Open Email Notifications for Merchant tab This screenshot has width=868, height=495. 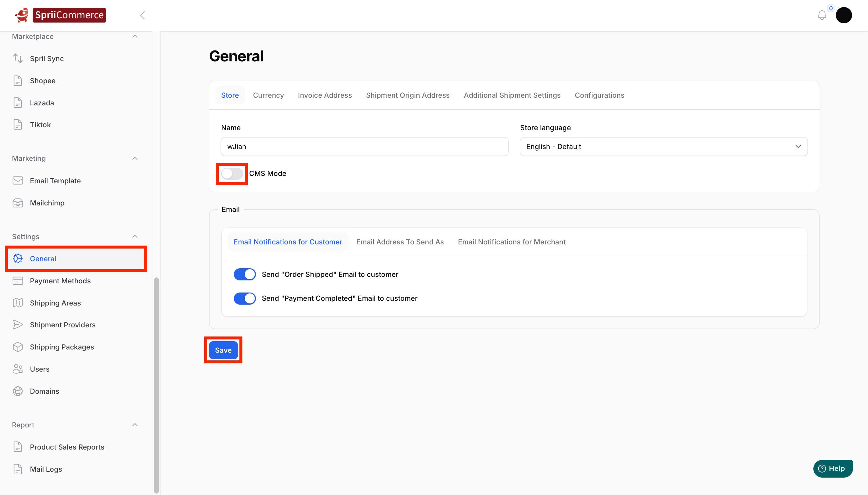coord(511,242)
